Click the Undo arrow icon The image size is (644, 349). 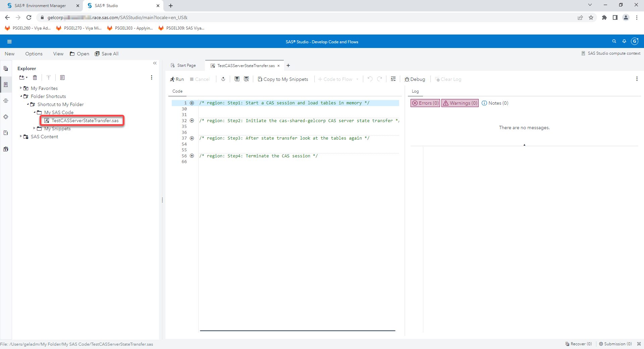tap(370, 79)
